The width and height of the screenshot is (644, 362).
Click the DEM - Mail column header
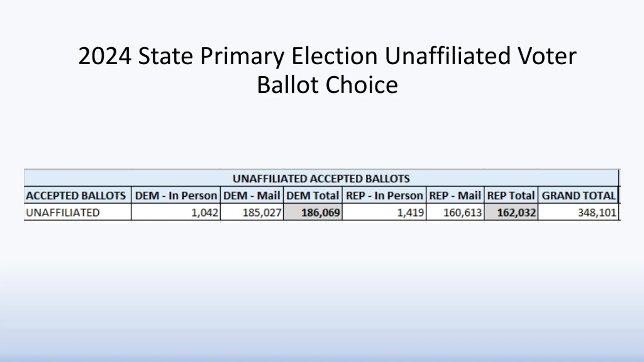click(x=252, y=195)
